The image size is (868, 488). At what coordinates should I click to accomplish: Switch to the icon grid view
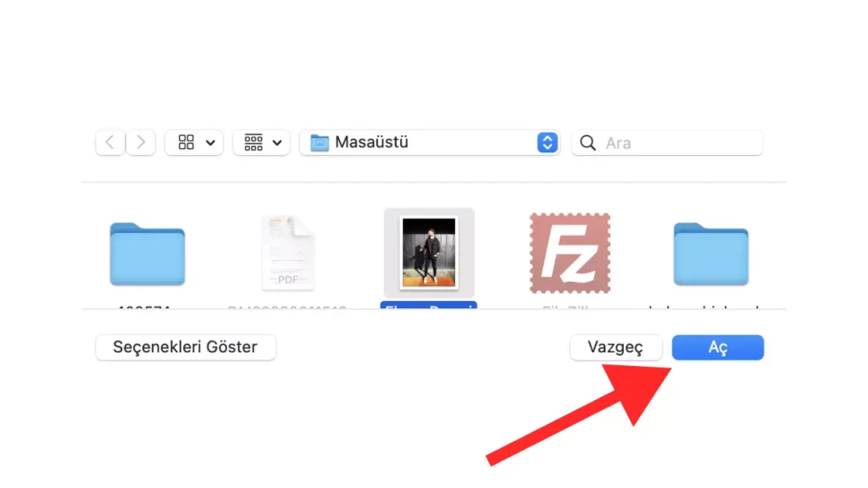pos(186,142)
